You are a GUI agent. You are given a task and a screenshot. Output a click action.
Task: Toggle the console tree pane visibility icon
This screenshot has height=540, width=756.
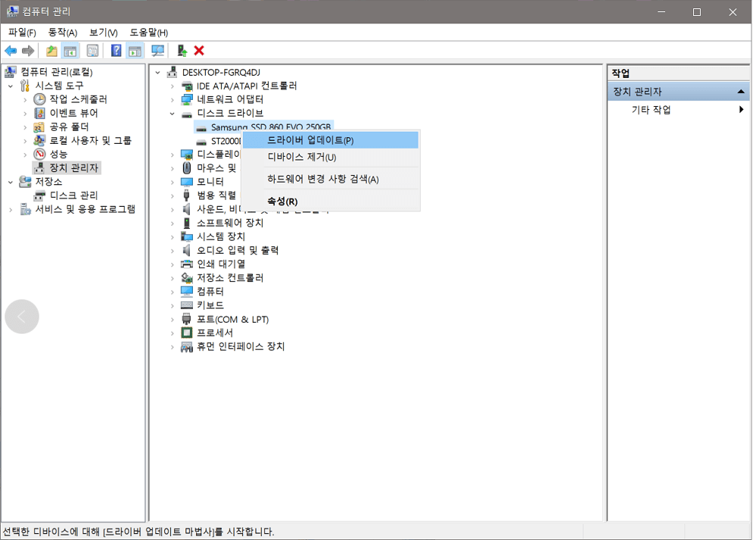70,50
